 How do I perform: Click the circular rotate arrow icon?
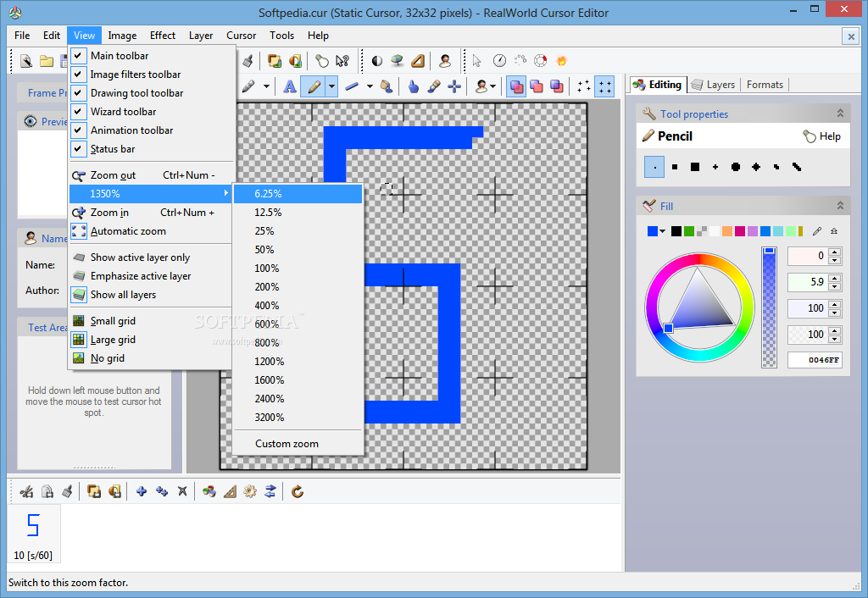[x=298, y=491]
